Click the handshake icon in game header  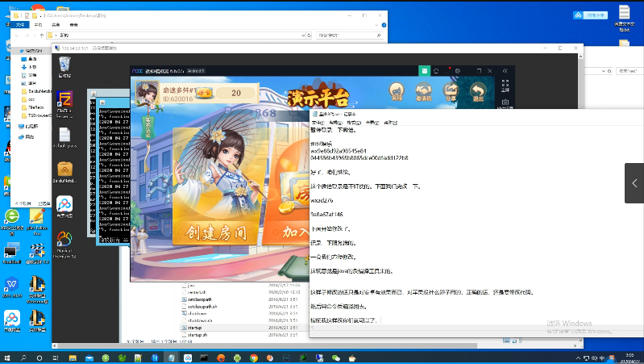pos(423,92)
